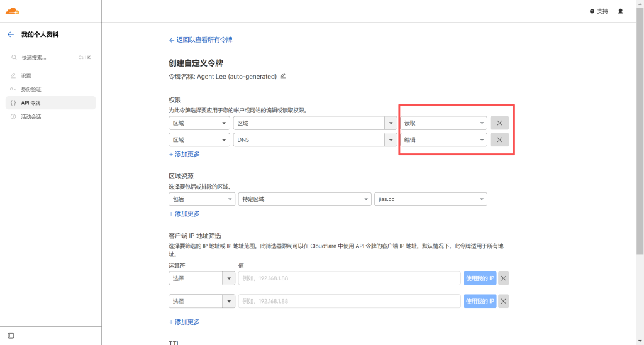Open jias.cc zone dropdown
The width and height of the screenshot is (644, 345).
pos(430,199)
